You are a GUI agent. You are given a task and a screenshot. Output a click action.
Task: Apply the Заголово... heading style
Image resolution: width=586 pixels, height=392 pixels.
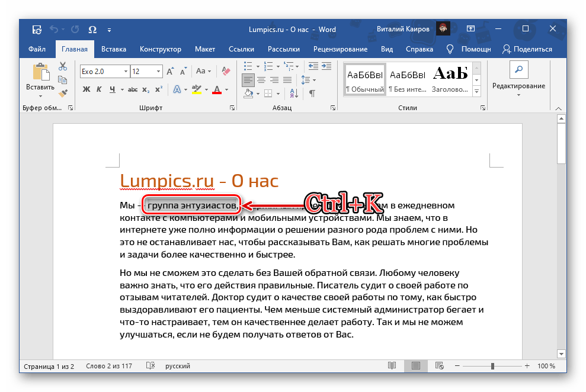(x=450, y=80)
